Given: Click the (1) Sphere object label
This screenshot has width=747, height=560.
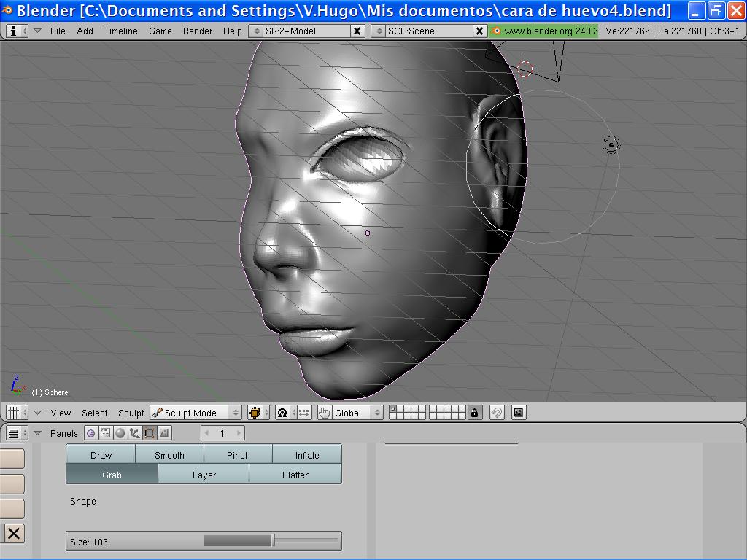Looking at the screenshot, I should pyautogui.click(x=50, y=392).
